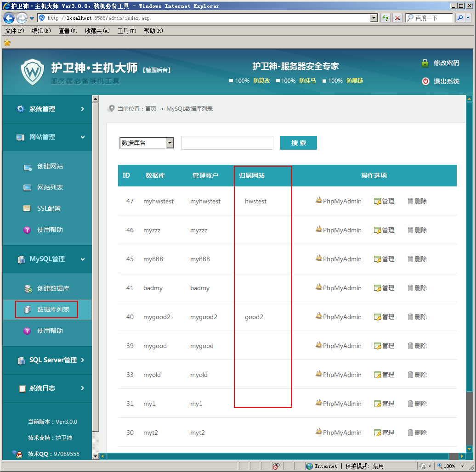The image size is (476, 472).
Task: Open the 100% zoom level control
Action: 448,466
